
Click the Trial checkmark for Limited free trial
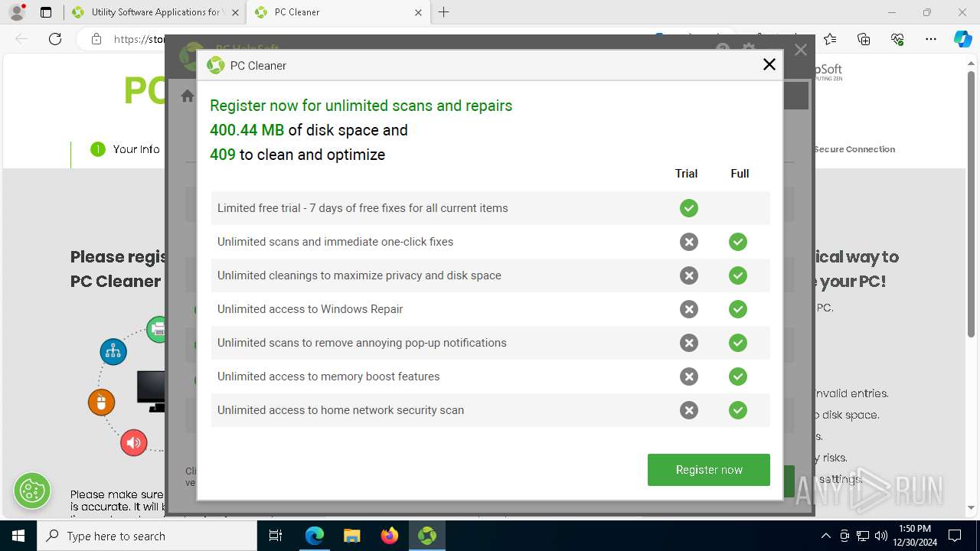(x=689, y=208)
